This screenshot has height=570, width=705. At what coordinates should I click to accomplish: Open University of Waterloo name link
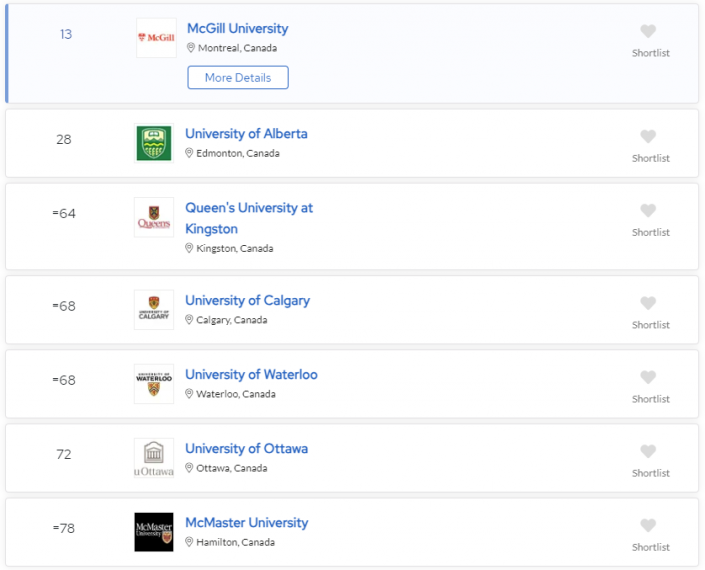click(251, 374)
